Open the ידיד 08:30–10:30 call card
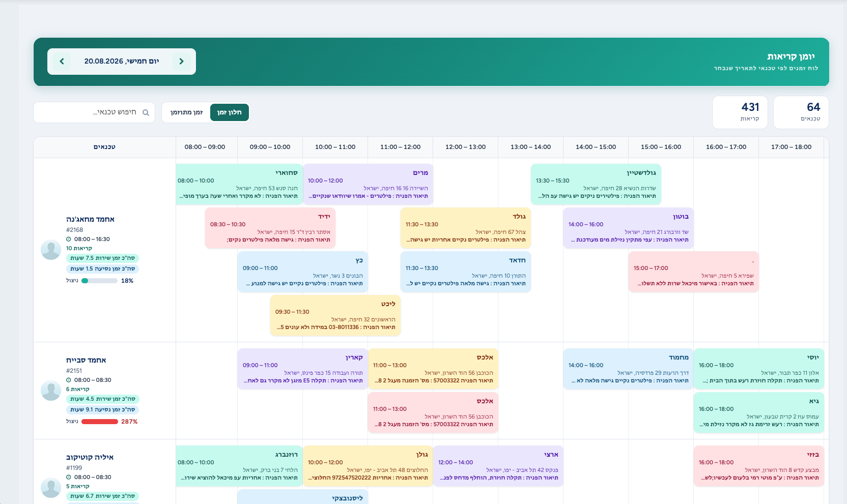Screen dimensions: 847x504 [x=270, y=228]
